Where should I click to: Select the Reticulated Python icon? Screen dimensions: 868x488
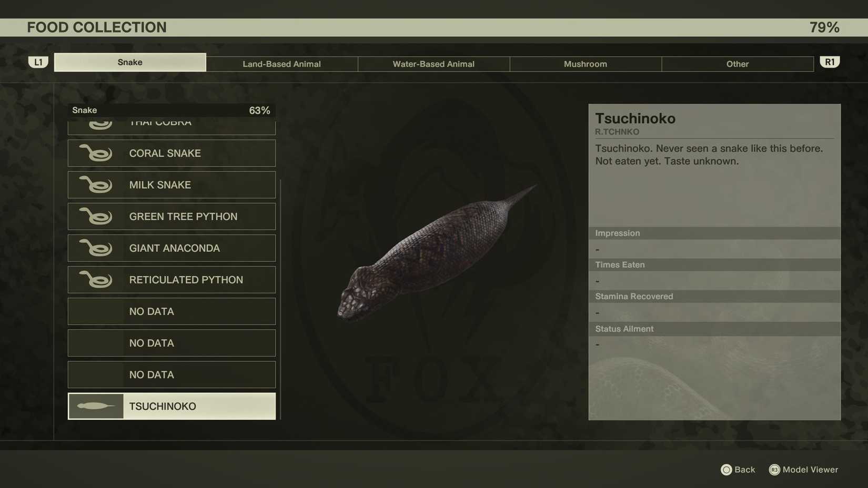pos(96,279)
